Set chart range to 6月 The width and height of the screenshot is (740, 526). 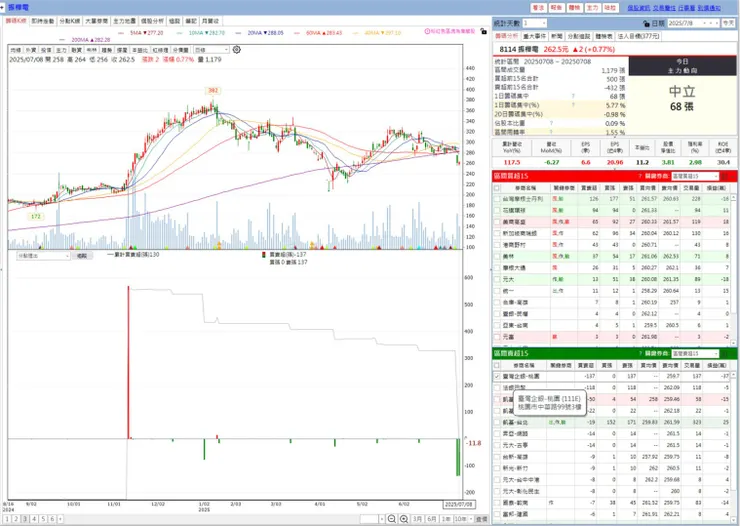432,519
